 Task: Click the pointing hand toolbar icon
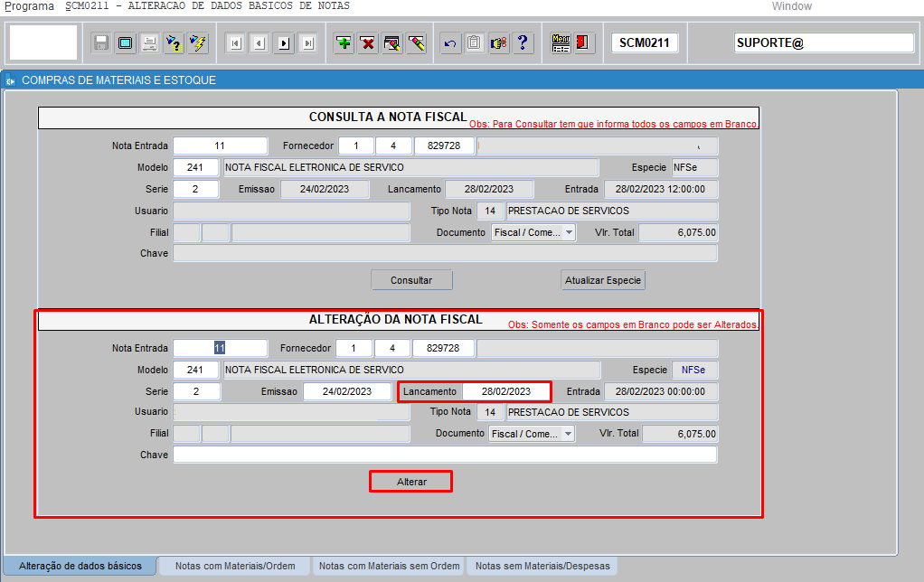coord(498,43)
